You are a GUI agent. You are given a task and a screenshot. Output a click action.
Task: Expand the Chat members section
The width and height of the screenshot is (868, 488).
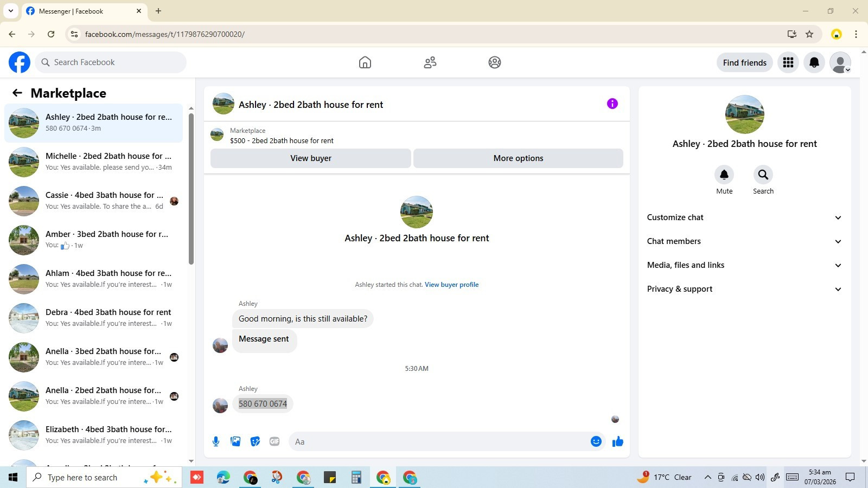[744, 241]
